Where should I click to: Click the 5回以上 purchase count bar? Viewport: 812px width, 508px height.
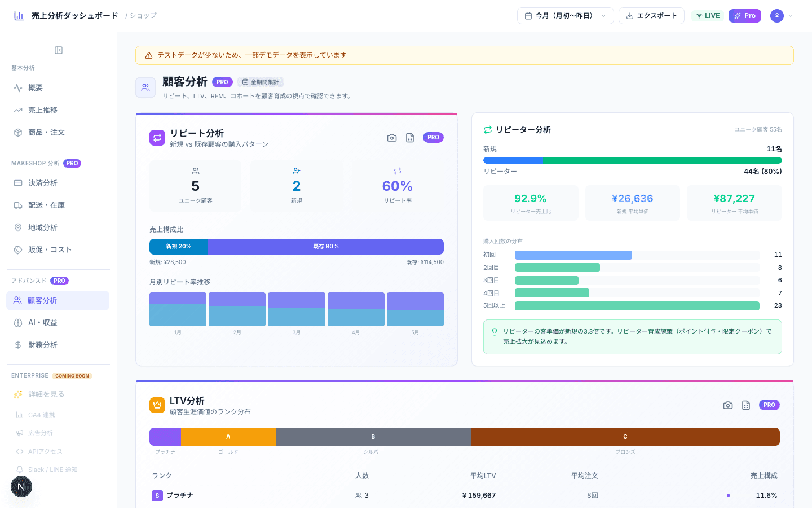coord(637,306)
